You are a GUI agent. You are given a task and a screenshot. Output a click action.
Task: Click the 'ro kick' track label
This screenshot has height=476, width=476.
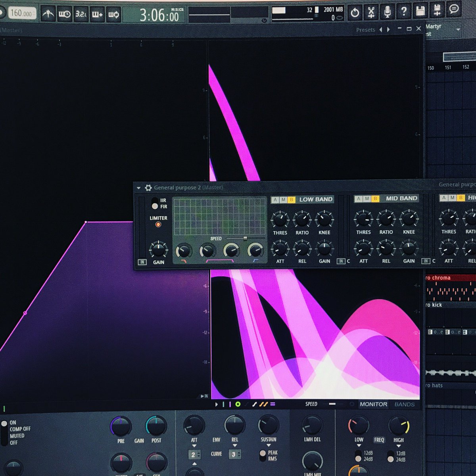click(434, 305)
